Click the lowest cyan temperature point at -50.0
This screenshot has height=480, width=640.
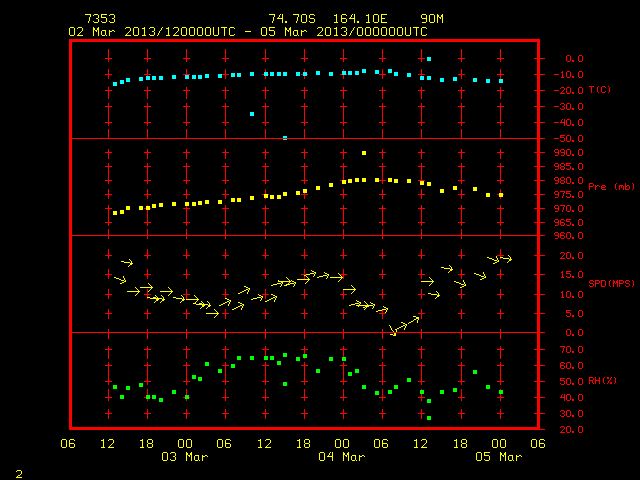click(285, 138)
